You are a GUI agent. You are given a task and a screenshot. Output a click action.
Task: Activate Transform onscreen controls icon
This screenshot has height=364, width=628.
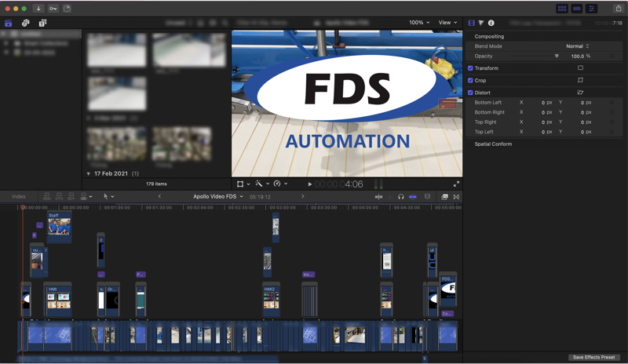click(580, 68)
